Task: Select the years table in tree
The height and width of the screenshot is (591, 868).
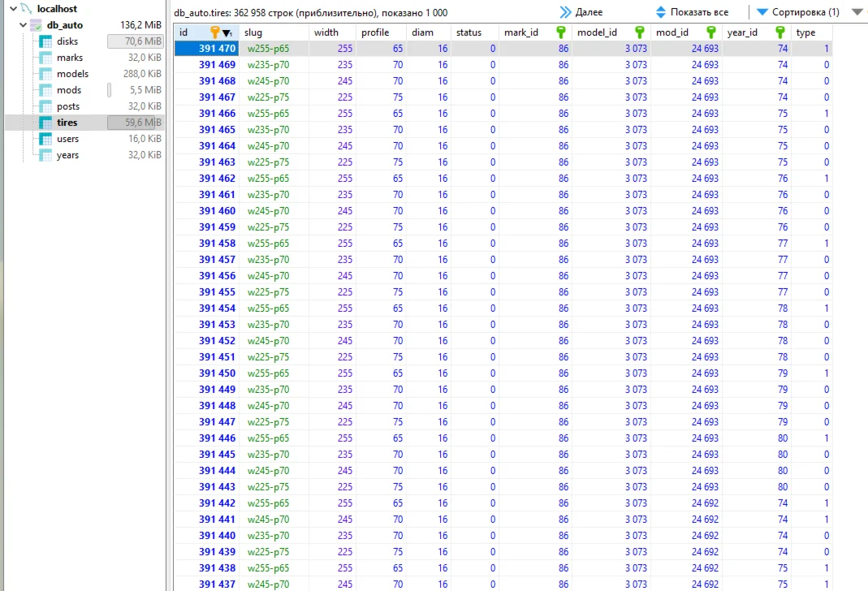Action: click(67, 155)
